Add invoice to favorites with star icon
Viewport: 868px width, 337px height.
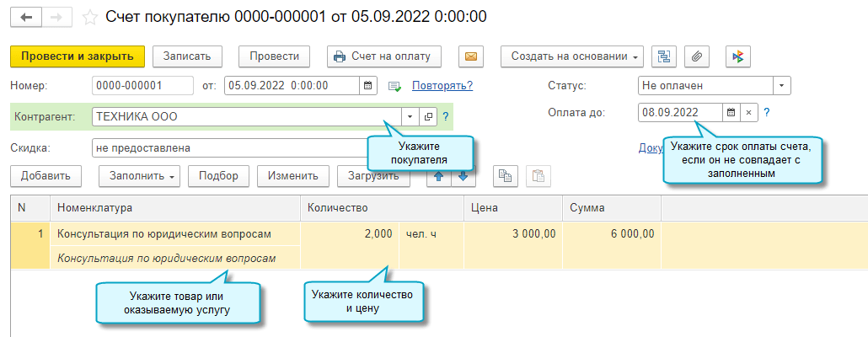coord(90,17)
